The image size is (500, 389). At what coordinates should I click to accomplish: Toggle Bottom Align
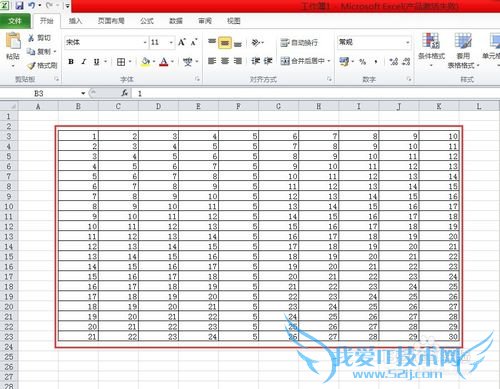pyautogui.click(x=238, y=43)
